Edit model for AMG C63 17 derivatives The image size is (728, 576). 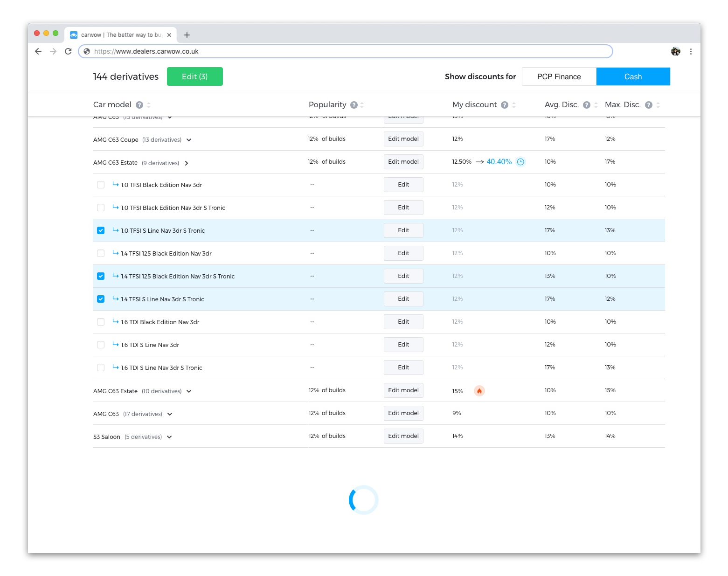pyautogui.click(x=403, y=413)
